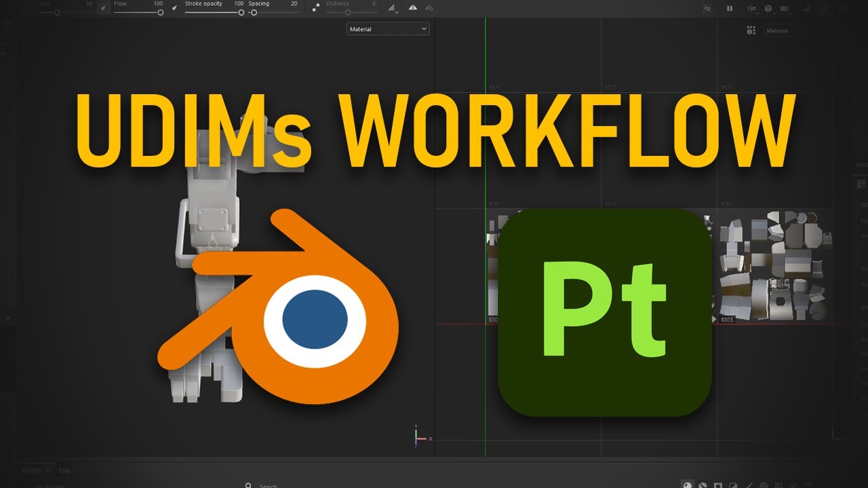Toggle the hide-visibility eye icon

[x=708, y=8]
